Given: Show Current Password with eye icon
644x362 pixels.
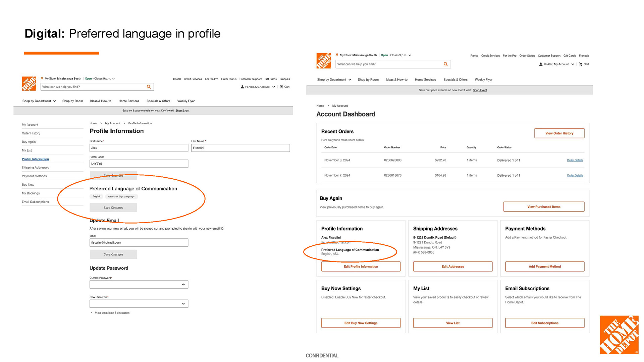Looking at the screenshot, I should [x=183, y=285].
